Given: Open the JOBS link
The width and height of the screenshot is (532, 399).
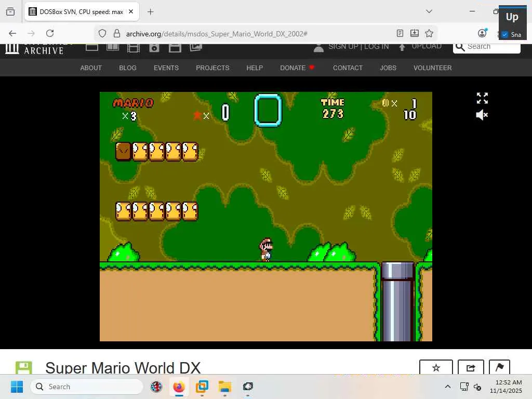Looking at the screenshot, I should pyautogui.click(x=388, y=68).
